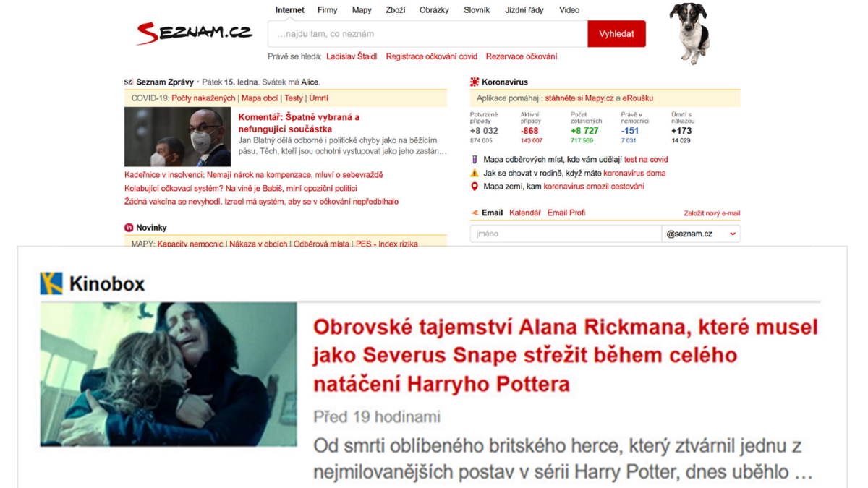Viewport: 868px width, 488px height.
Task: Select the Jízdní řády search tab
Action: (x=524, y=10)
